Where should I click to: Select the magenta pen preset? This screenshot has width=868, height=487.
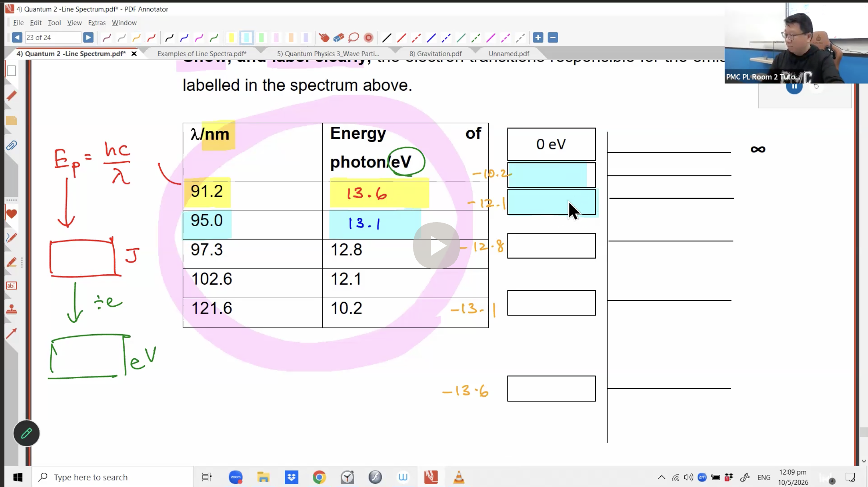199,37
